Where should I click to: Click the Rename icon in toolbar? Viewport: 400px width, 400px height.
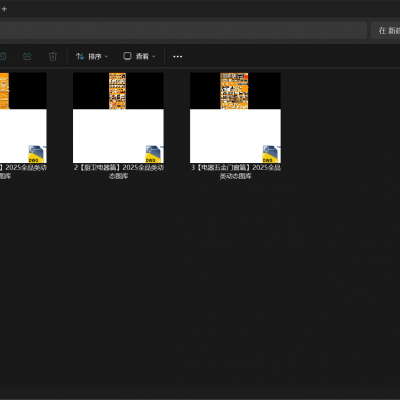click(x=3, y=56)
